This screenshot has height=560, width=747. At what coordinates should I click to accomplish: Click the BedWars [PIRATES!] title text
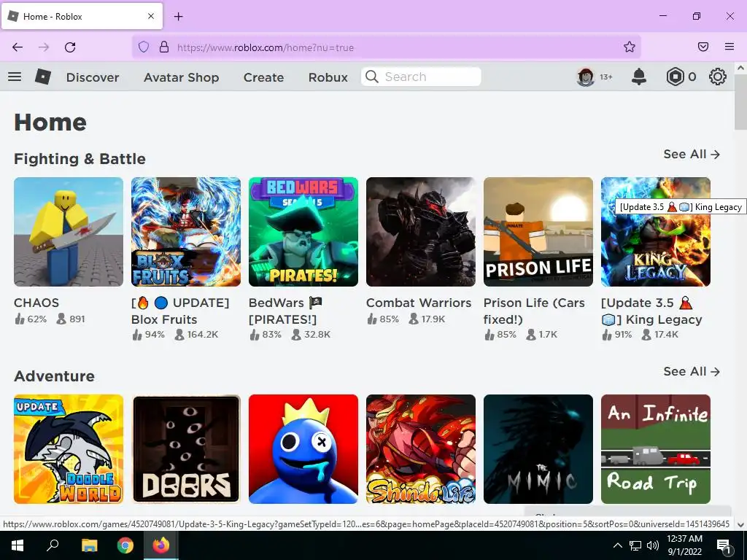[286, 311]
